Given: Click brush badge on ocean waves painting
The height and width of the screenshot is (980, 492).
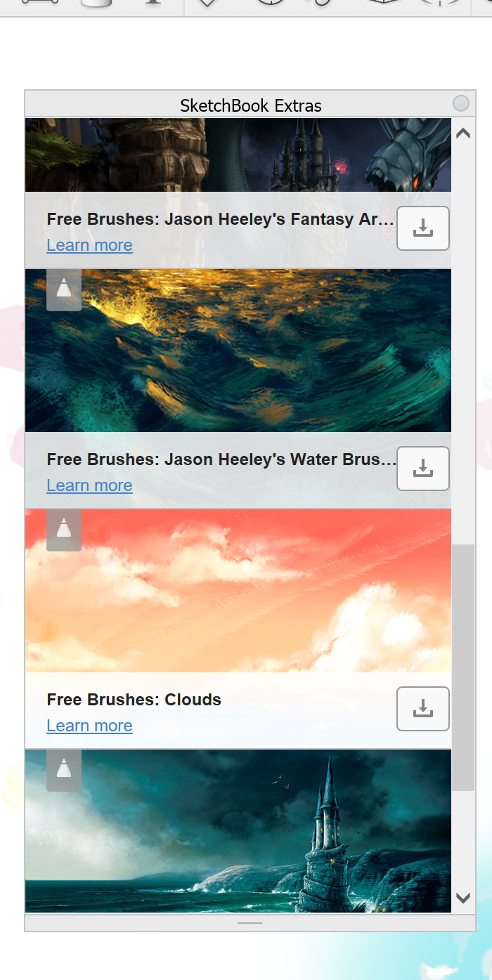Looking at the screenshot, I should [64, 289].
